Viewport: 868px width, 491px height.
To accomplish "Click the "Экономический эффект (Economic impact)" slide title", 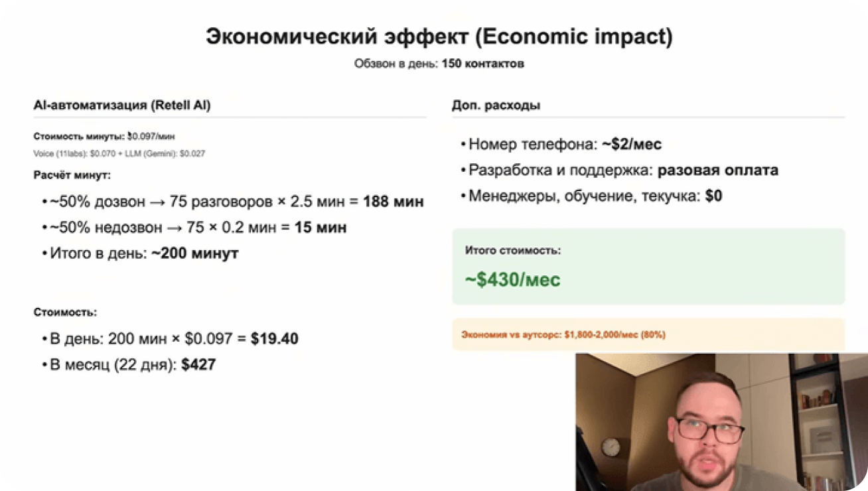I will coord(439,37).
